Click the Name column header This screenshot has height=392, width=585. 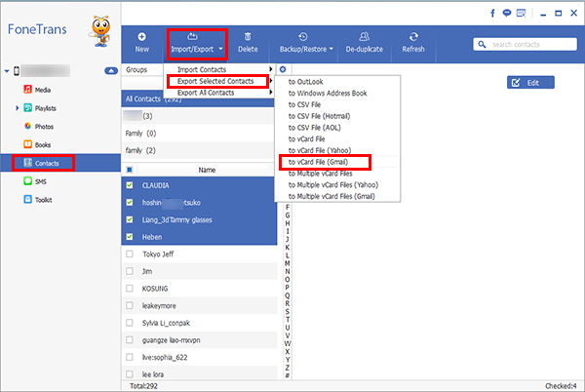(207, 170)
